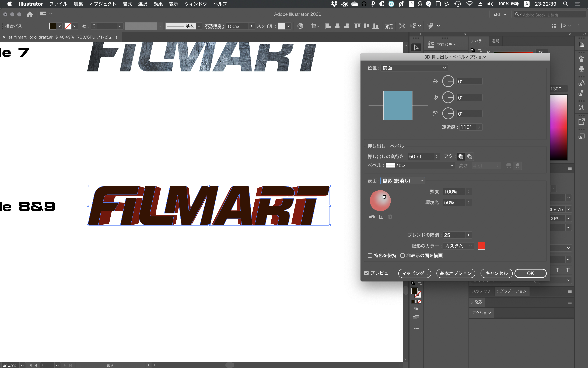Screen dimensions: 588x368
Task: Click delete light trash icon
Action: (390, 217)
